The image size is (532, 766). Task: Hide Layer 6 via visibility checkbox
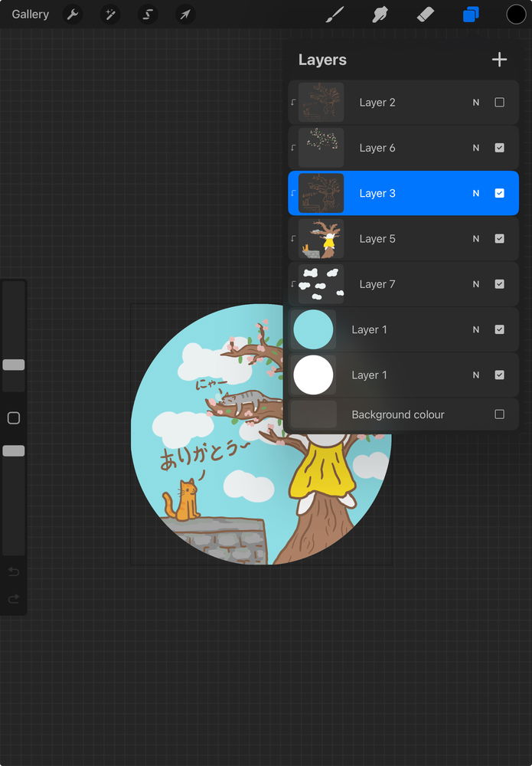499,148
